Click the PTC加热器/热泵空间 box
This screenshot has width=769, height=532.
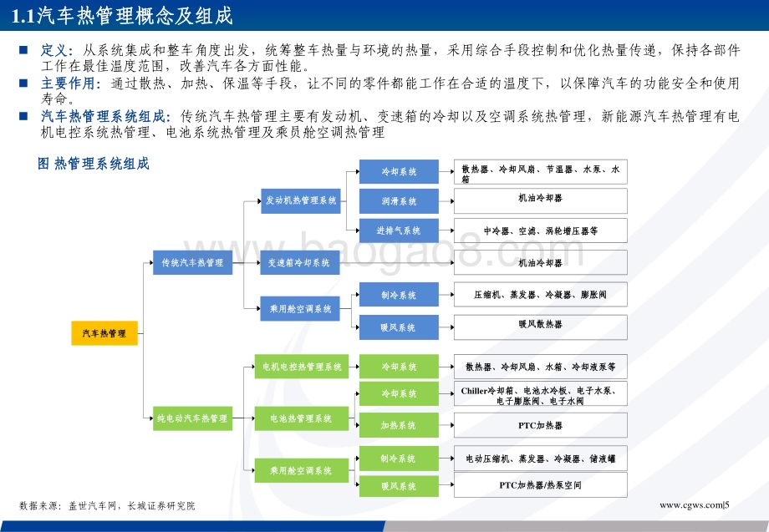coord(541,485)
